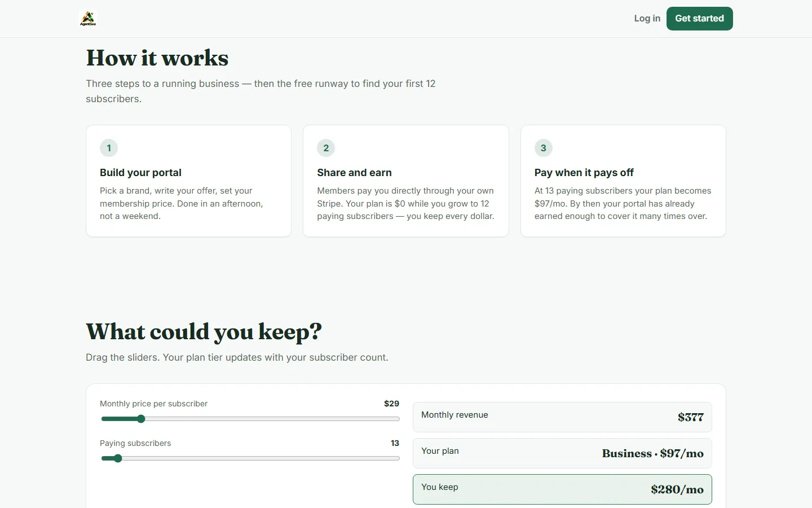Viewport: 812px width, 508px height.
Task: Click the "Members pay you directly" description
Action: [405, 203]
